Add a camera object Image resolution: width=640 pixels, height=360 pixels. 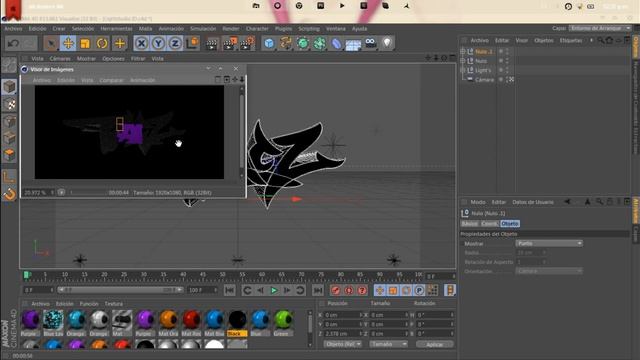[x=370, y=43]
